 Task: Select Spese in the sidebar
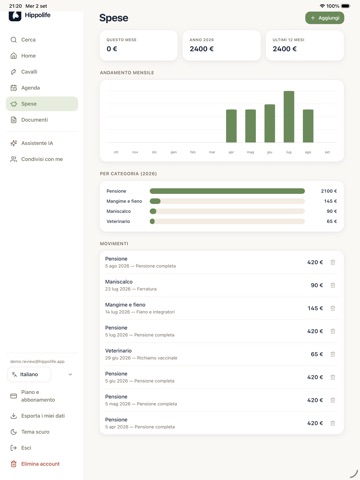coord(42,104)
